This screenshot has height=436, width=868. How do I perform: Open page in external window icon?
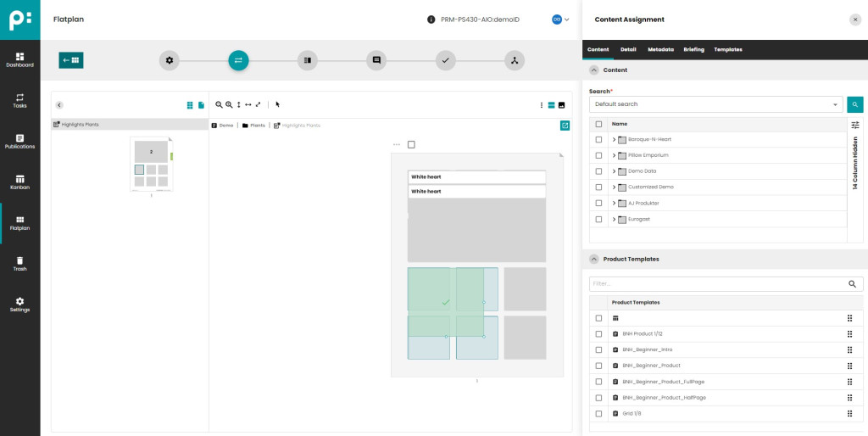565,126
